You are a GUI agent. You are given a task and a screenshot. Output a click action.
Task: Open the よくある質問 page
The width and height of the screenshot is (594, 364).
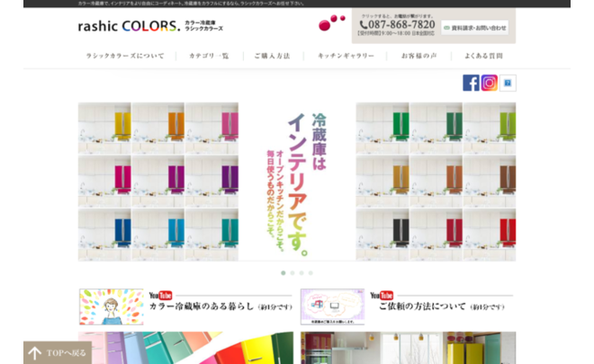point(483,56)
